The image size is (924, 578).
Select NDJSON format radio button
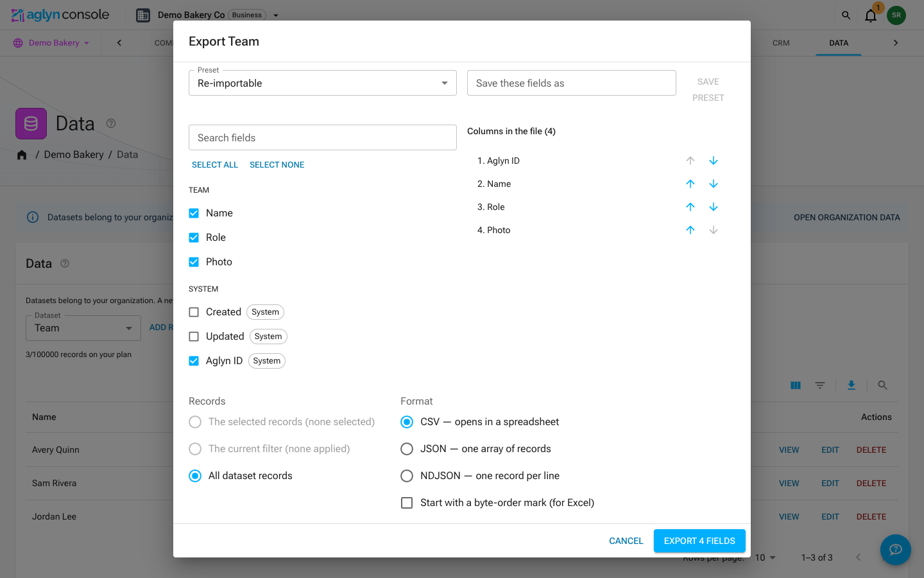pos(407,476)
